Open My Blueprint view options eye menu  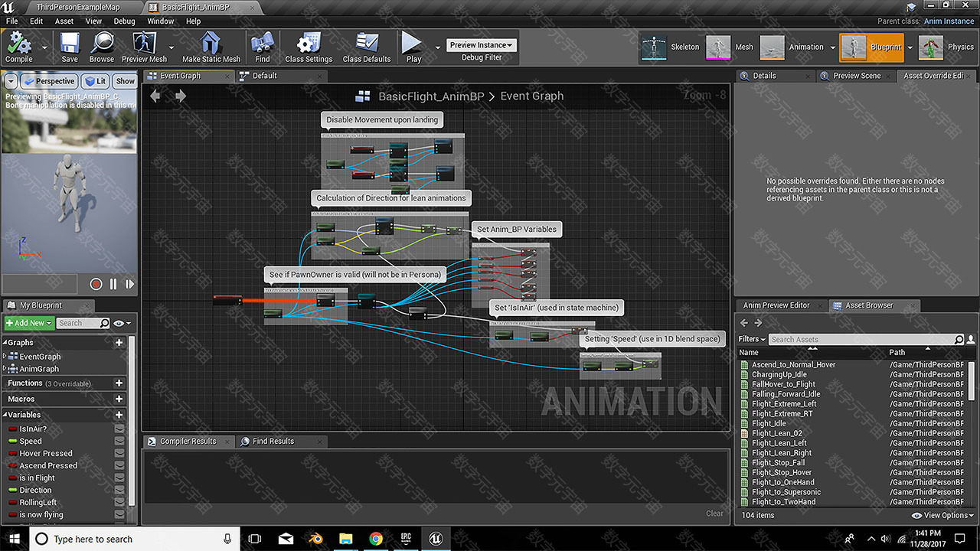click(120, 324)
